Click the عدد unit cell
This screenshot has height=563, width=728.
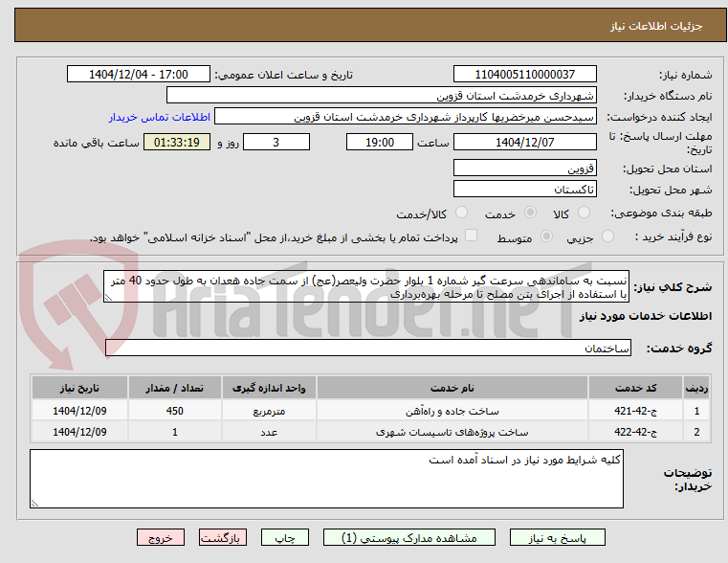click(x=269, y=432)
